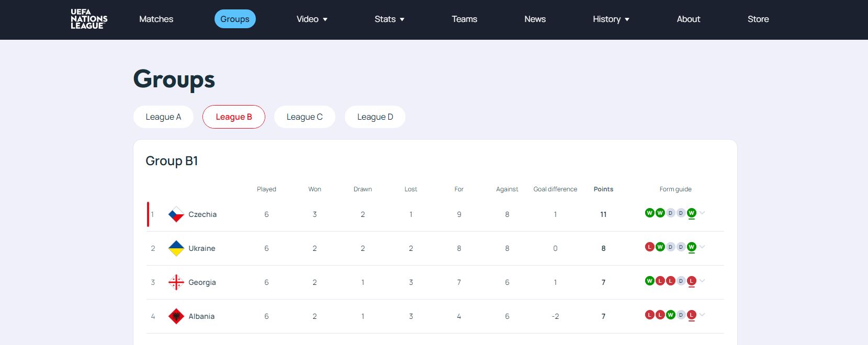Open the Georgia team name link
This screenshot has height=345, width=868.
click(202, 282)
